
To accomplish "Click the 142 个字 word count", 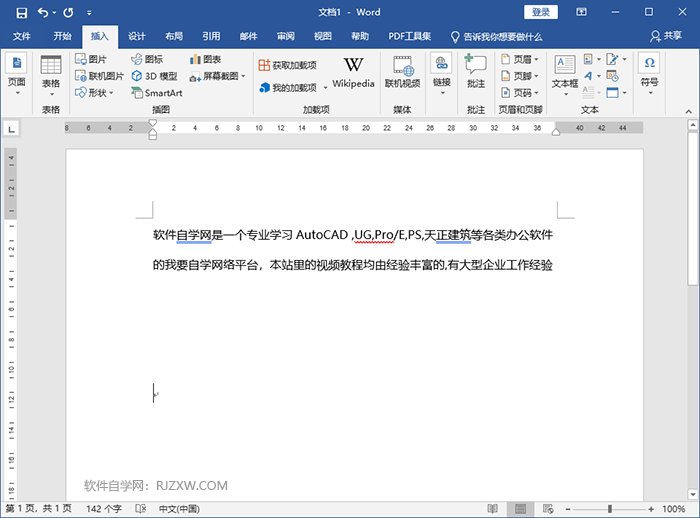I will (x=104, y=509).
